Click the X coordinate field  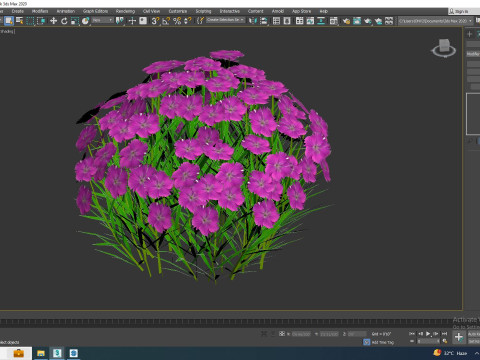coord(301,334)
